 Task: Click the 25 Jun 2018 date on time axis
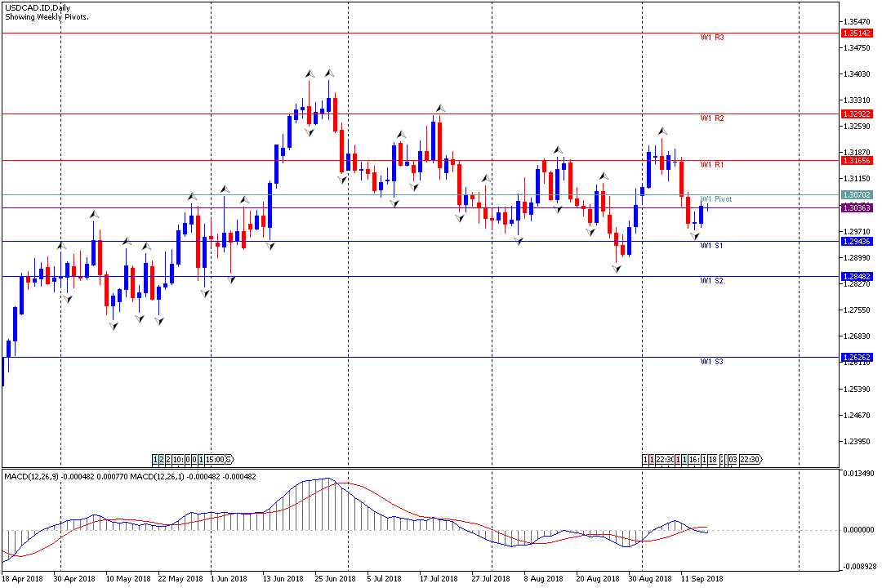336,579
